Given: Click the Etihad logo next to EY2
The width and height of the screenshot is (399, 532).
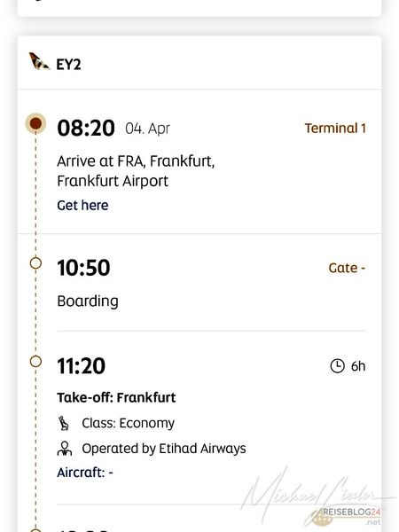Looking at the screenshot, I should tap(39, 61).
